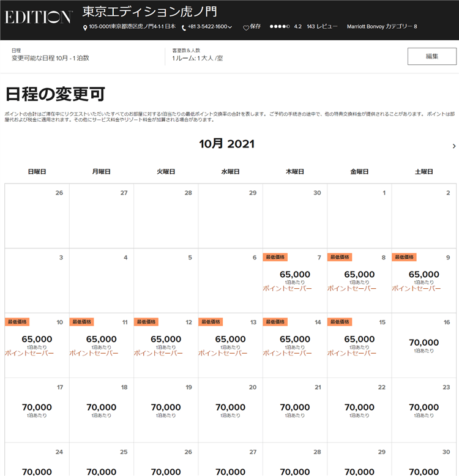Expand the phone number dropdown chevron
Screen dimensions: 459x476
pyautogui.click(x=230, y=28)
